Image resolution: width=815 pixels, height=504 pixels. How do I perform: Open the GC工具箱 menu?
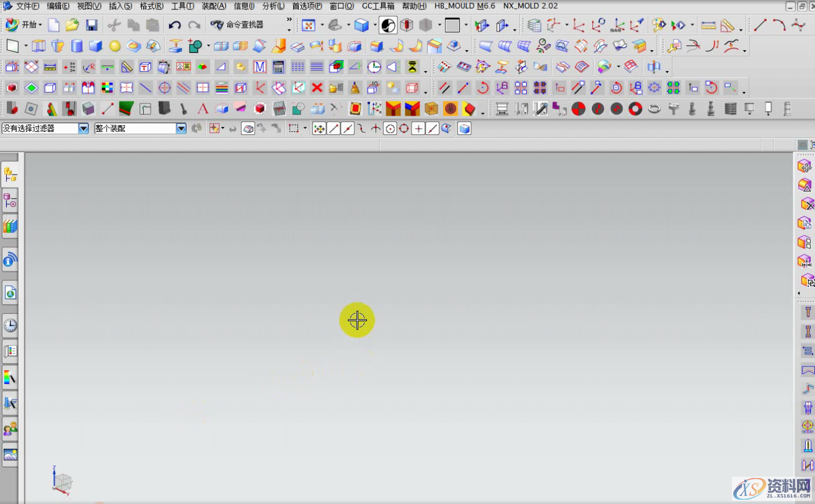[377, 6]
